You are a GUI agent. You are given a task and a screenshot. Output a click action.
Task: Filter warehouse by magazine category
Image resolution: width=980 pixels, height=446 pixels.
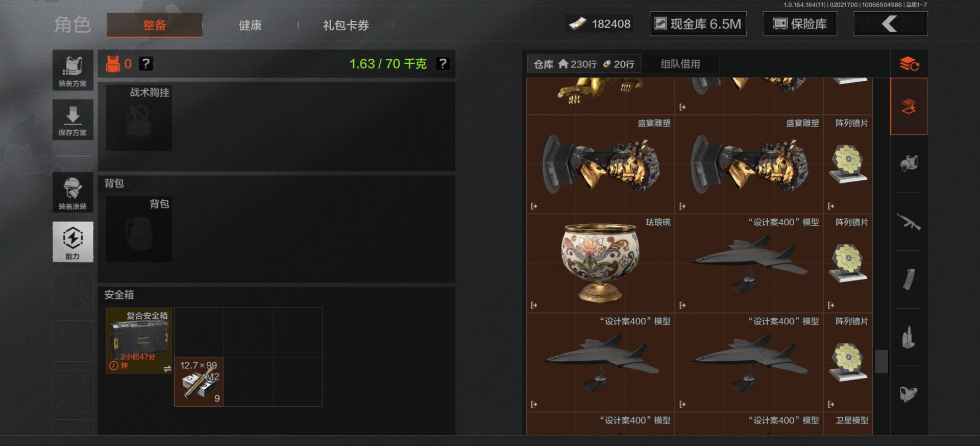909,279
